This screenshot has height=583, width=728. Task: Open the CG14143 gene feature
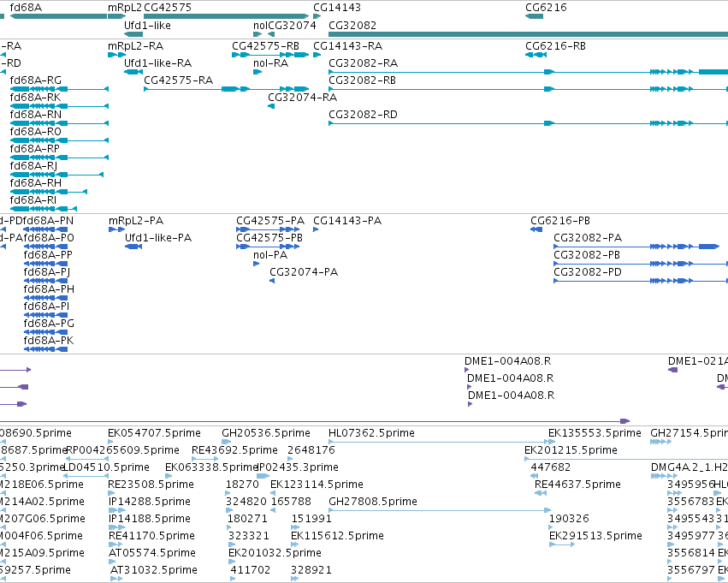[x=317, y=16]
